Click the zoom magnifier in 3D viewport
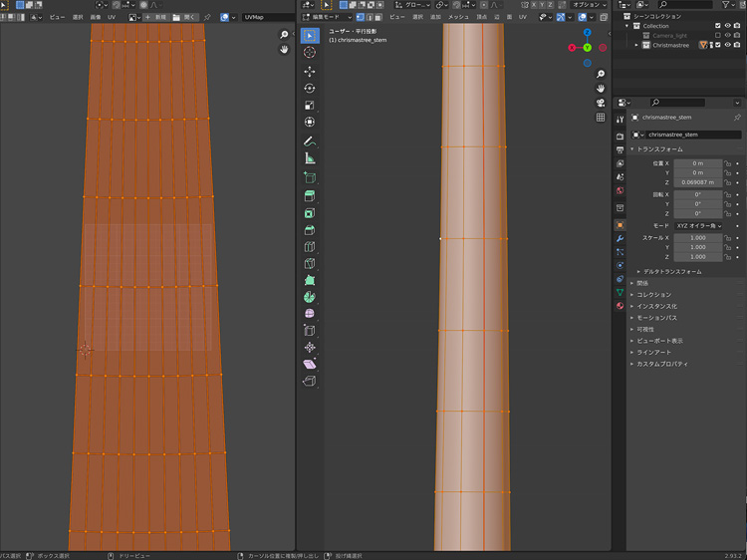 pos(601,75)
